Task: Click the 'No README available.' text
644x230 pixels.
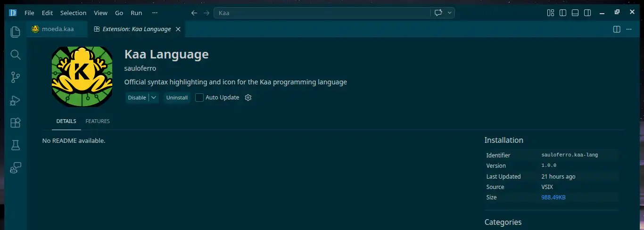Action: [x=74, y=140]
